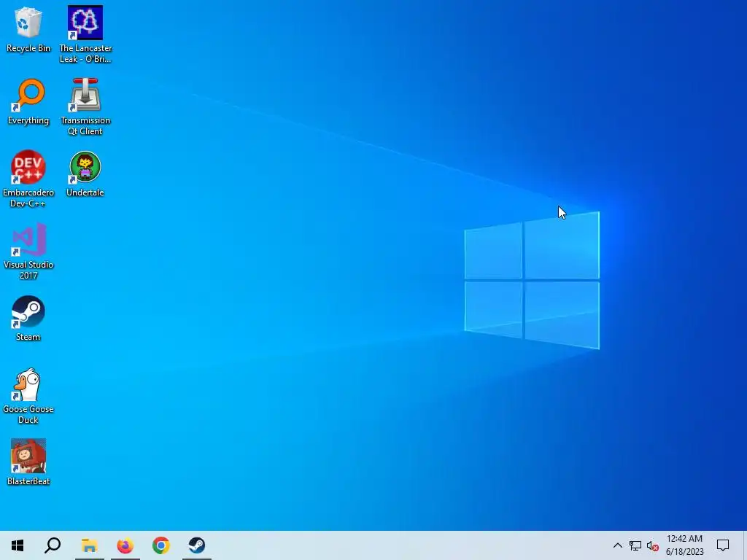
Task: Launch Google Chrome from the taskbar
Action: 161,545
